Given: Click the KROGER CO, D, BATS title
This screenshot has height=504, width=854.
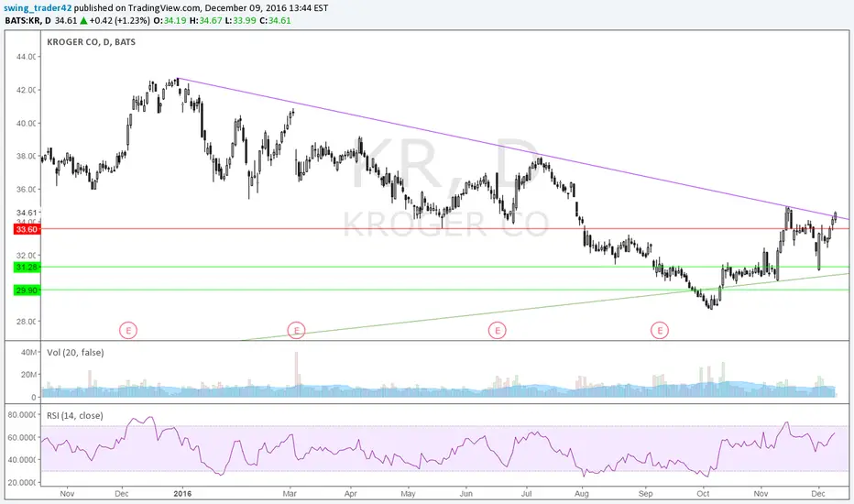Looking at the screenshot, I should [91, 42].
